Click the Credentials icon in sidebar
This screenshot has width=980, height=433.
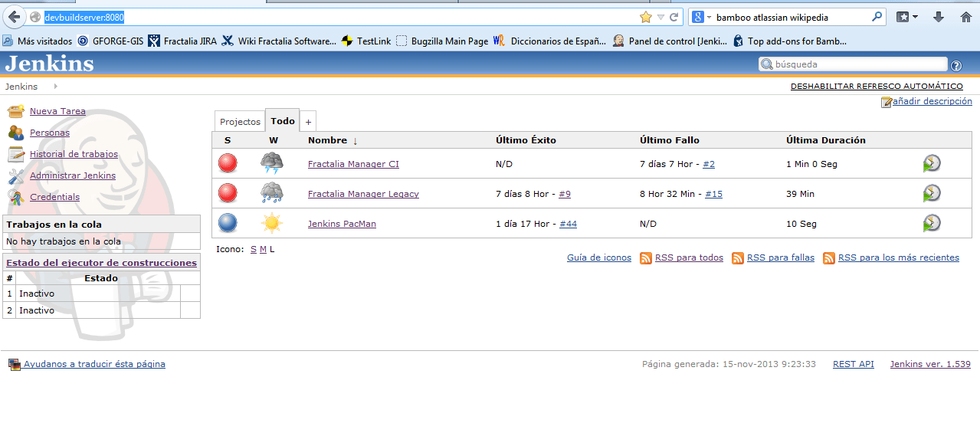pyautogui.click(x=16, y=197)
